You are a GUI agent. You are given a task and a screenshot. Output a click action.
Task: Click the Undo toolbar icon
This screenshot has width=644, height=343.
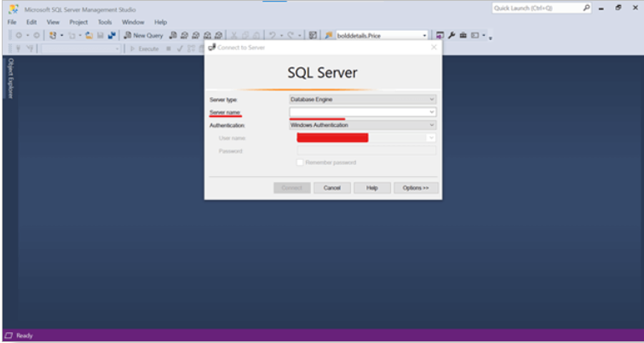tap(273, 36)
